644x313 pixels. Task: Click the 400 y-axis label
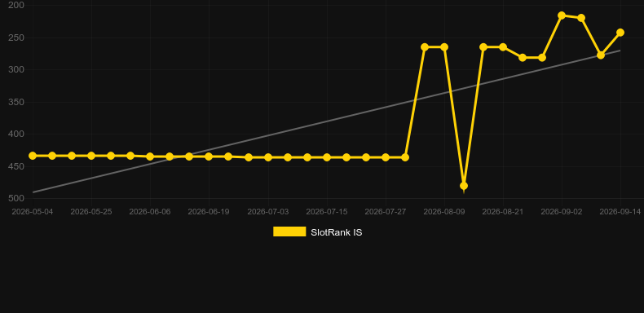(x=16, y=134)
